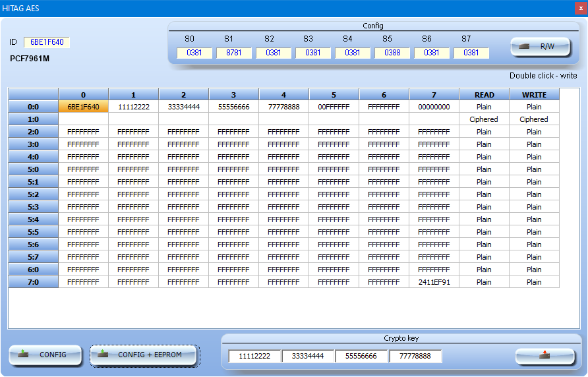Select row header 7:0
Viewport: 588px width, 377px height.
(34, 282)
